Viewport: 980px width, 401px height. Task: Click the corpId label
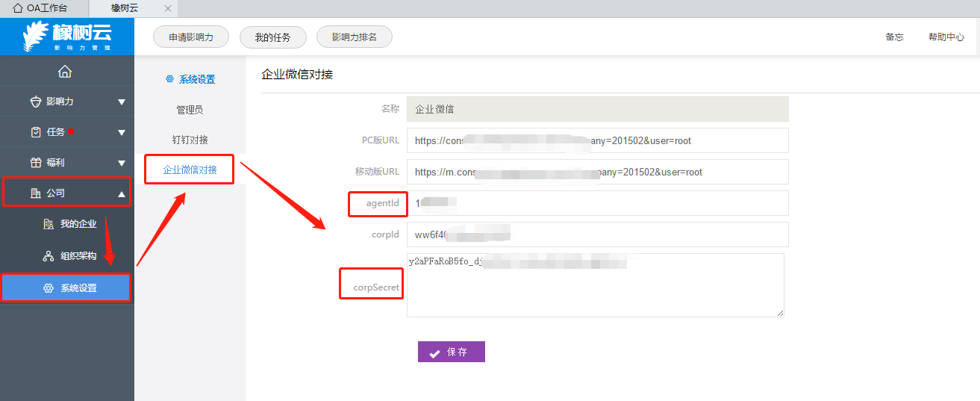(386, 234)
